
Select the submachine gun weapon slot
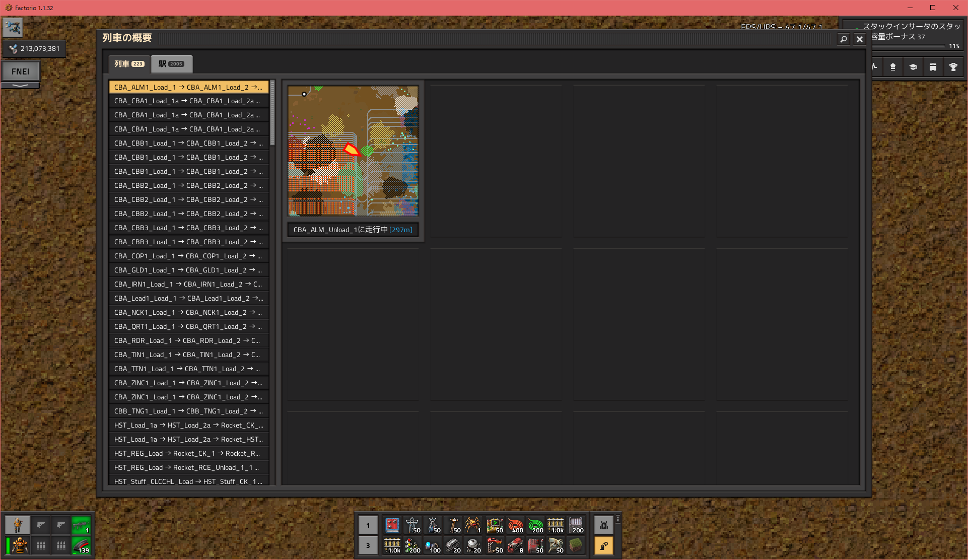(x=81, y=525)
